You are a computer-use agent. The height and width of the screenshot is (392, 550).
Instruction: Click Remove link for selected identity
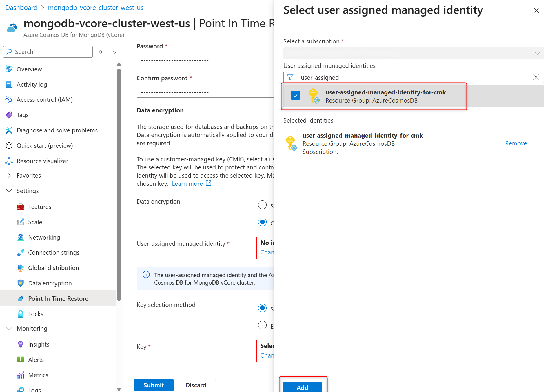pos(516,143)
